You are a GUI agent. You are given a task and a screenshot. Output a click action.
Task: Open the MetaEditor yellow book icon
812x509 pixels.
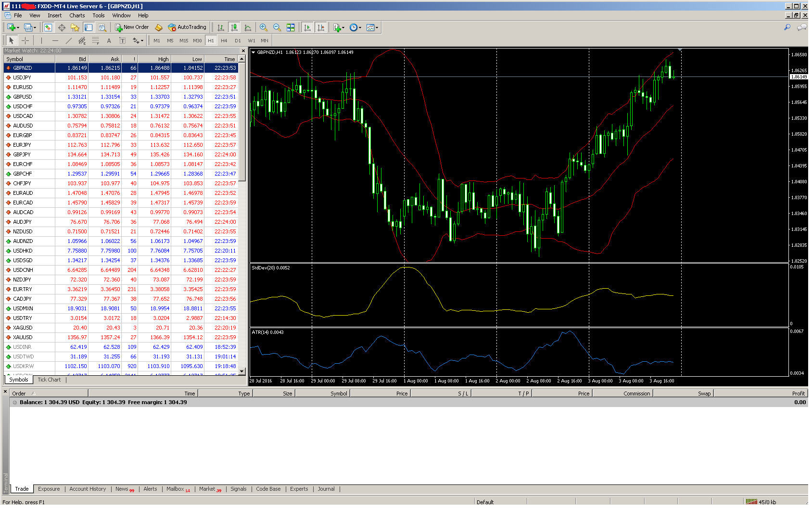tap(158, 27)
